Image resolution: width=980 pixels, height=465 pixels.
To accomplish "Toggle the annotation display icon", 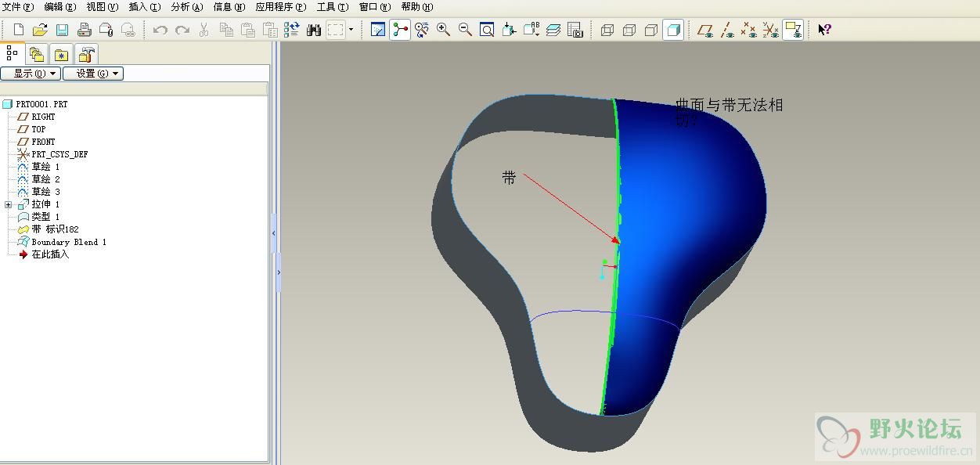I will 793,30.
